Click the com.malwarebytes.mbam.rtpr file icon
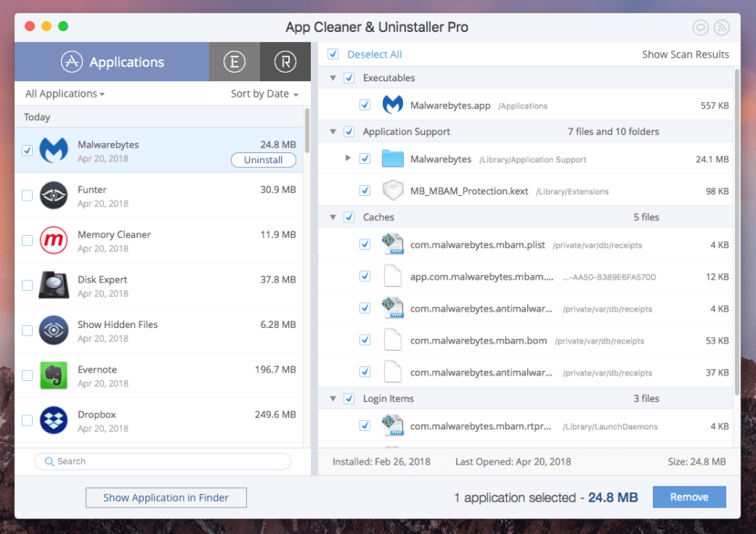This screenshot has width=756, height=534. [393, 425]
